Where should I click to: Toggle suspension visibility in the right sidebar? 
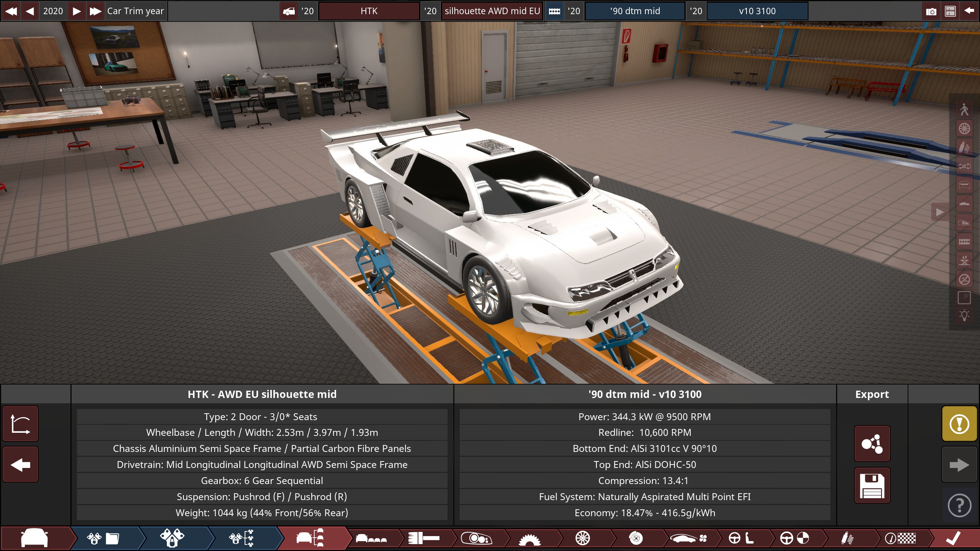(964, 147)
